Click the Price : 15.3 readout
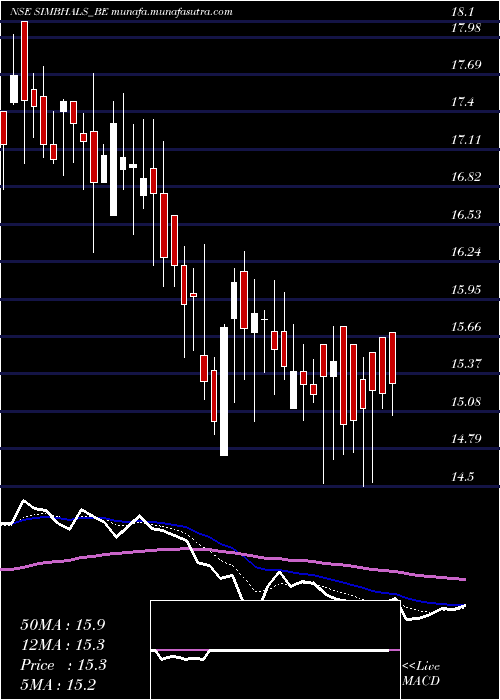Screen dimensions: 500x700 click(x=62, y=665)
